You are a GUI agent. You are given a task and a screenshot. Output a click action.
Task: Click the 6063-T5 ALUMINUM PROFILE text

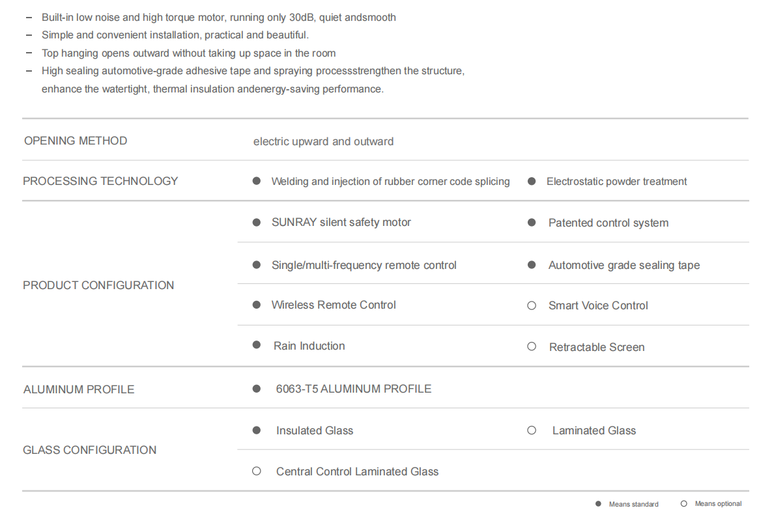click(x=353, y=389)
